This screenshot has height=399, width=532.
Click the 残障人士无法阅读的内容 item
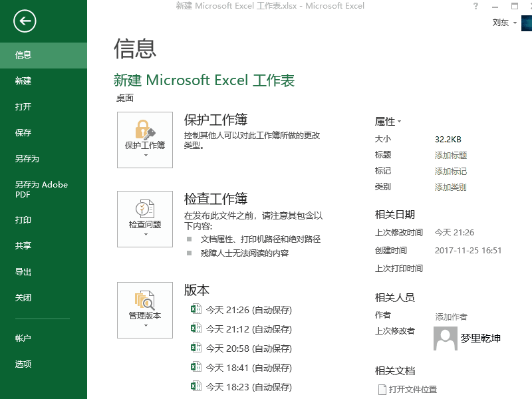pyautogui.click(x=244, y=253)
